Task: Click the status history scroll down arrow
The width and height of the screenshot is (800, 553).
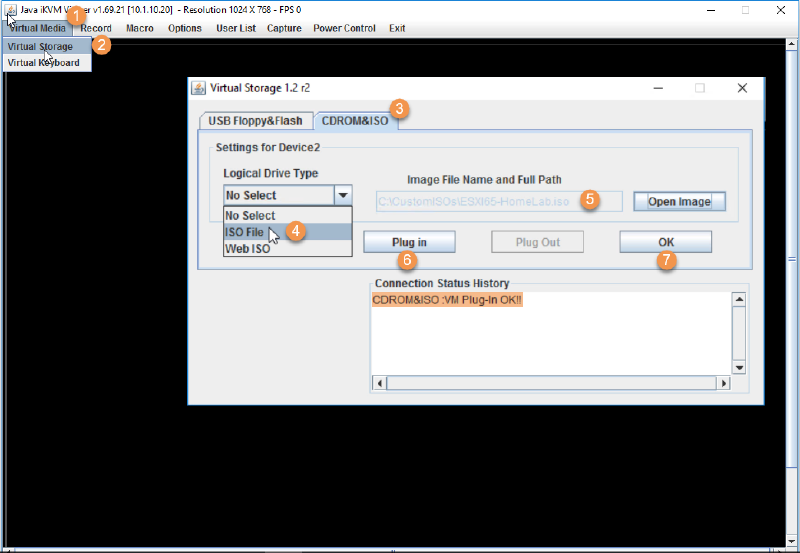Action: 739,368
